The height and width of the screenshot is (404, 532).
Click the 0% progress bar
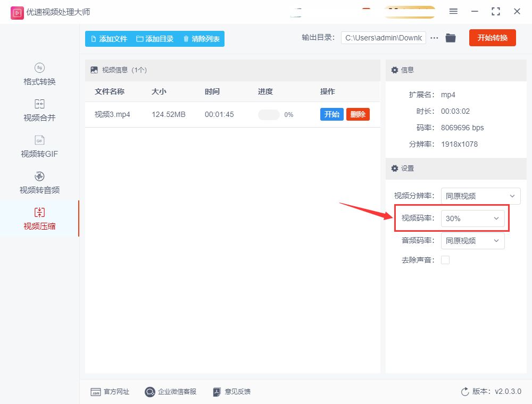[x=269, y=115]
